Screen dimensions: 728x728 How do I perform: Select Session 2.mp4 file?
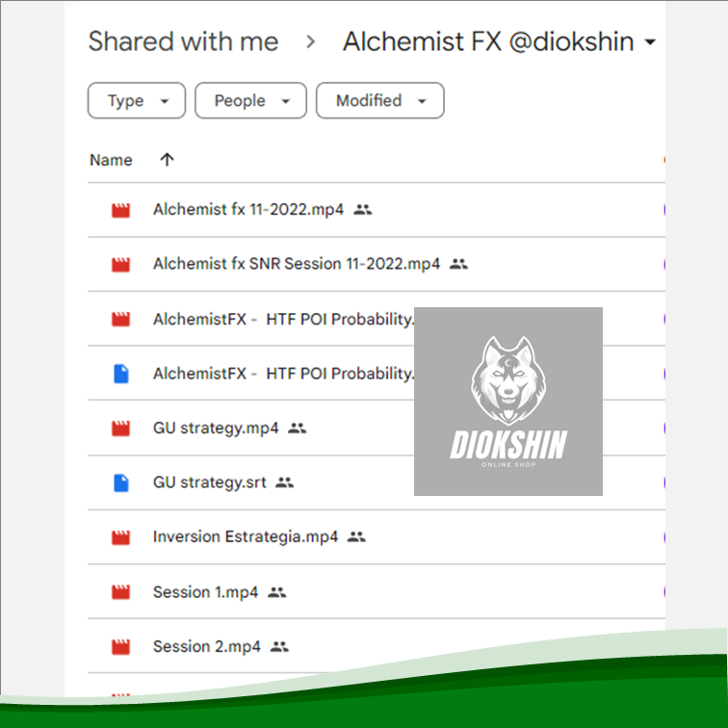tap(207, 646)
